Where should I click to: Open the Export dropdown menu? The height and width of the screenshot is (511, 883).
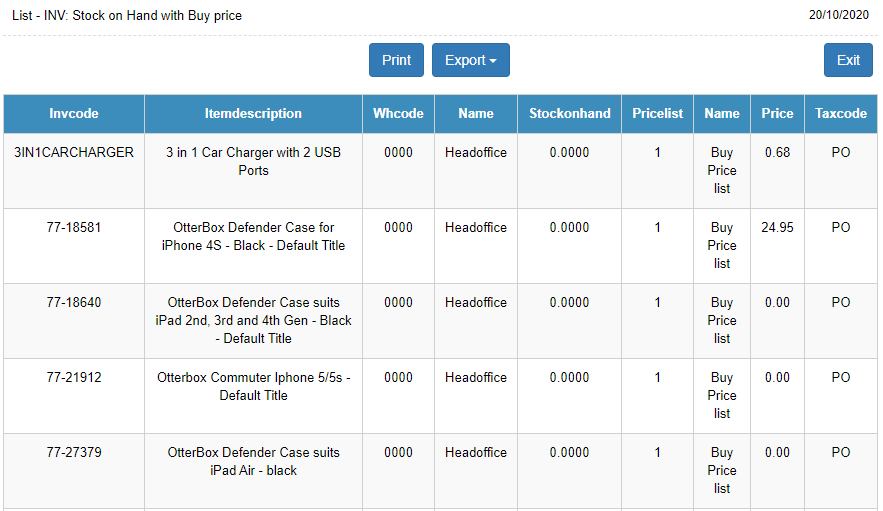[x=470, y=60]
